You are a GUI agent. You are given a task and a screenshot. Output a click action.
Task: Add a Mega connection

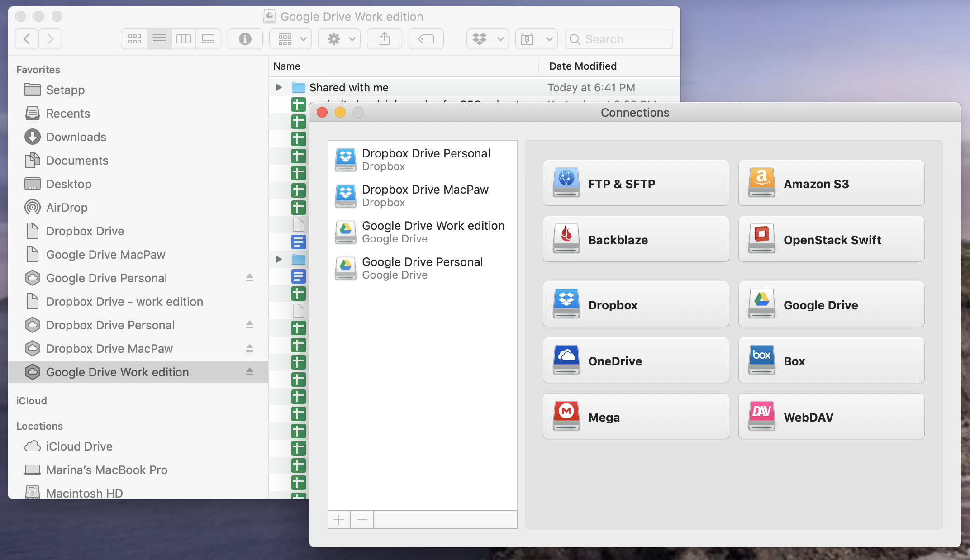(x=636, y=416)
